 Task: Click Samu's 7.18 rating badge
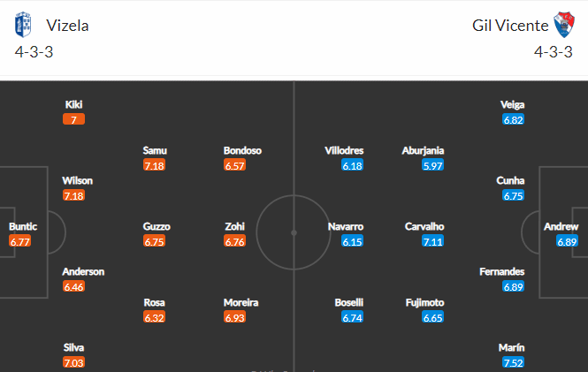point(154,165)
